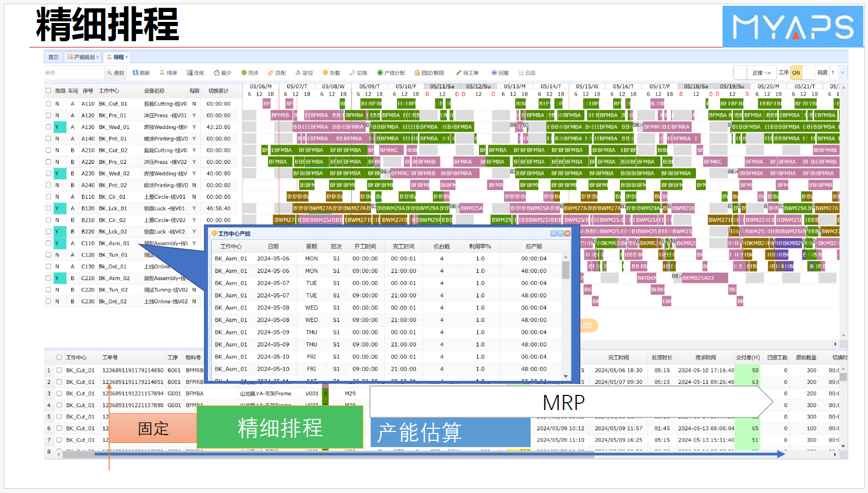Switch to the 首页 tab
The image size is (868, 493).
click(x=54, y=57)
